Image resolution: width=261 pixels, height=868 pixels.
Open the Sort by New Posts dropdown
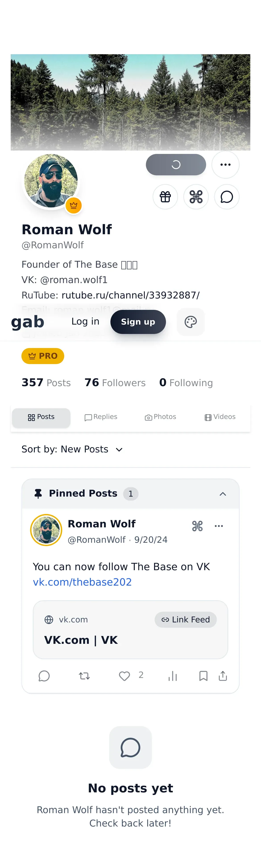[72, 449]
